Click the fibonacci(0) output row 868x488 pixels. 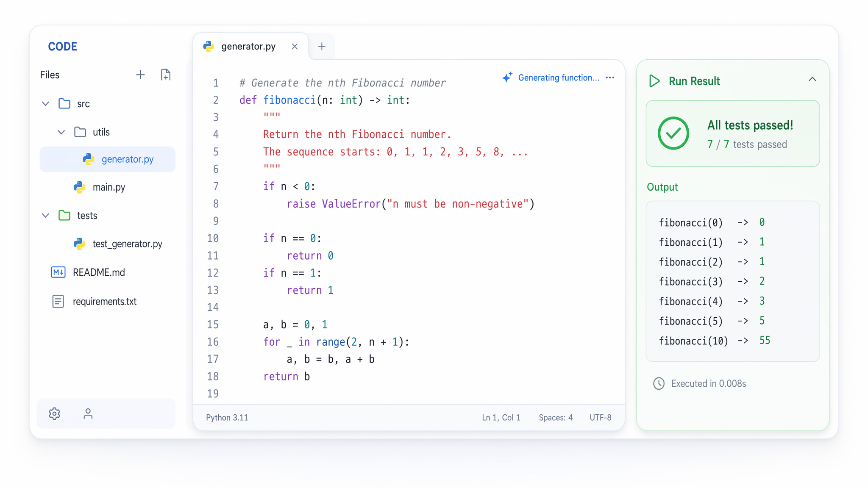(712, 223)
